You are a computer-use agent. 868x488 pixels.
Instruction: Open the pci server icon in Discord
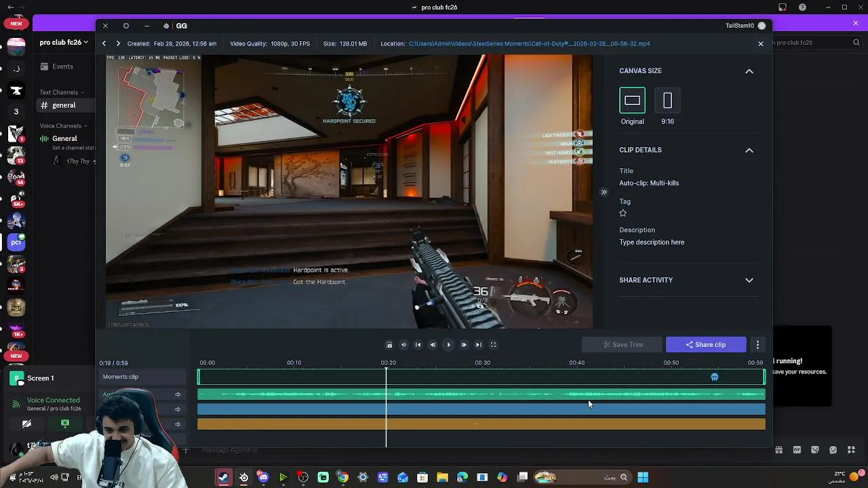[x=16, y=242]
